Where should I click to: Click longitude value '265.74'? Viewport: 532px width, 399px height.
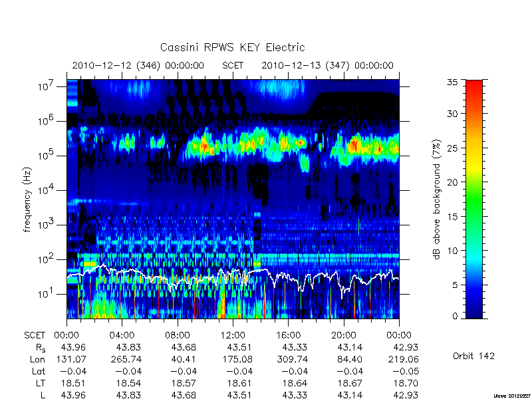(126, 359)
